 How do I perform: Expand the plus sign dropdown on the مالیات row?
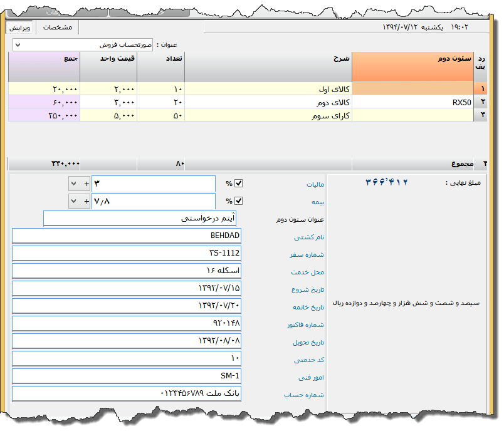[x=79, y=184]
